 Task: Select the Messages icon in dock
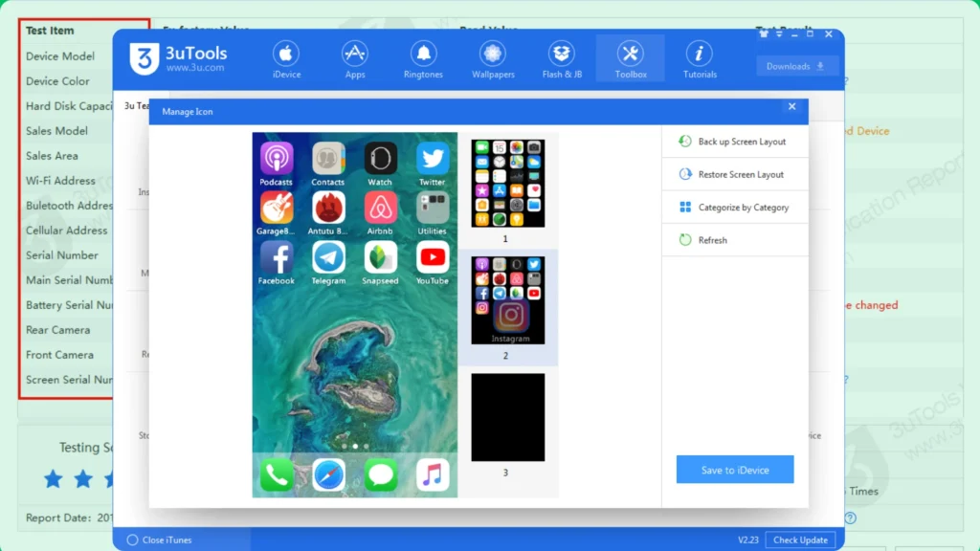[380, 474]
